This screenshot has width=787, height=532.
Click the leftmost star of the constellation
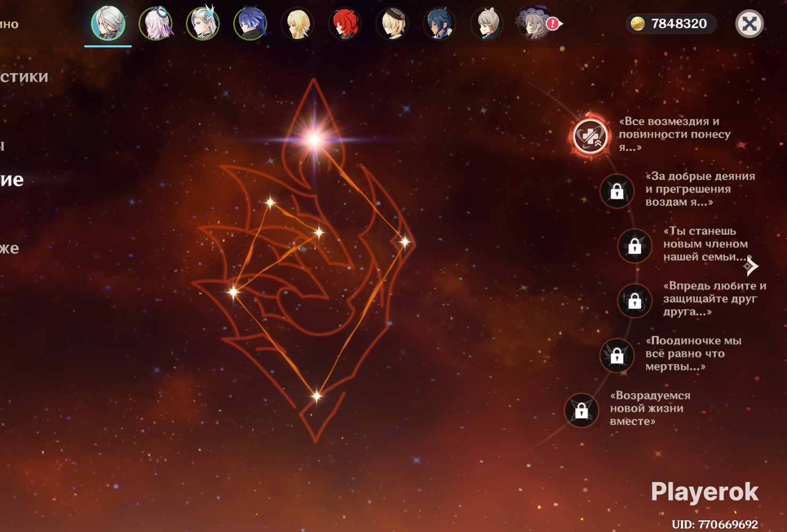(x=233, y=292)
